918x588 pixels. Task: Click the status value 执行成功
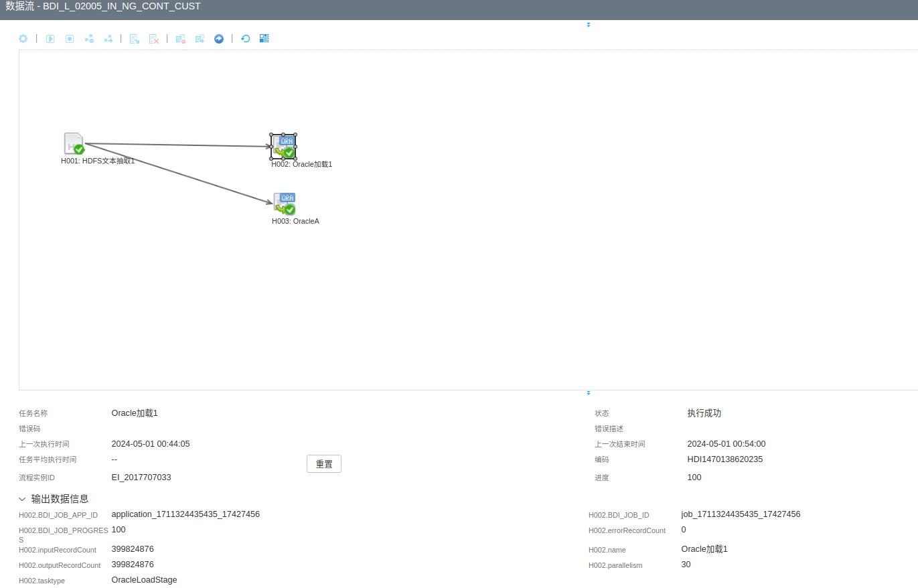click(x=704, y=413)
